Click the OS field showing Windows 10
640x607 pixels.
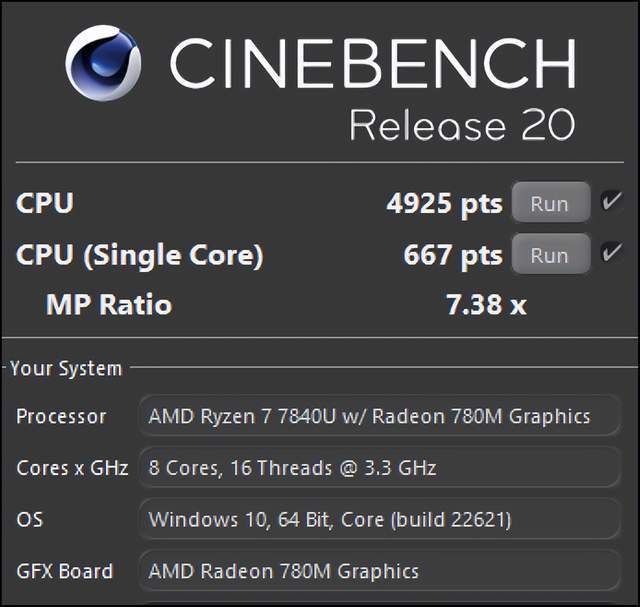[x=378, y=519]
